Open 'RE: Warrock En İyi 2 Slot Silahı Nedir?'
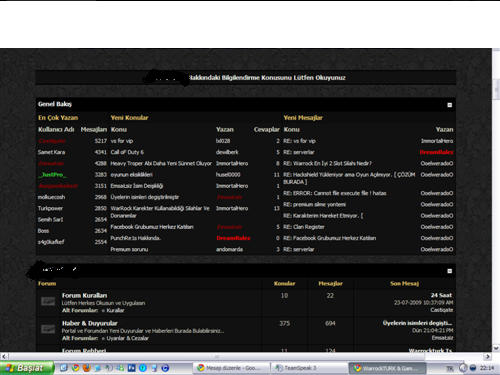 pyautogui.click(x=327, y=163)
